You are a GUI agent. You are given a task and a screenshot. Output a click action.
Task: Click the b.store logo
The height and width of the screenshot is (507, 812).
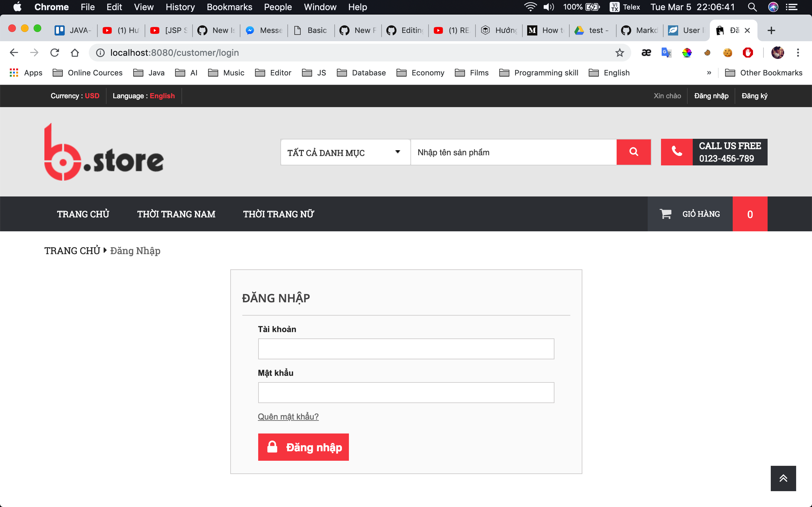coord(103,151)
